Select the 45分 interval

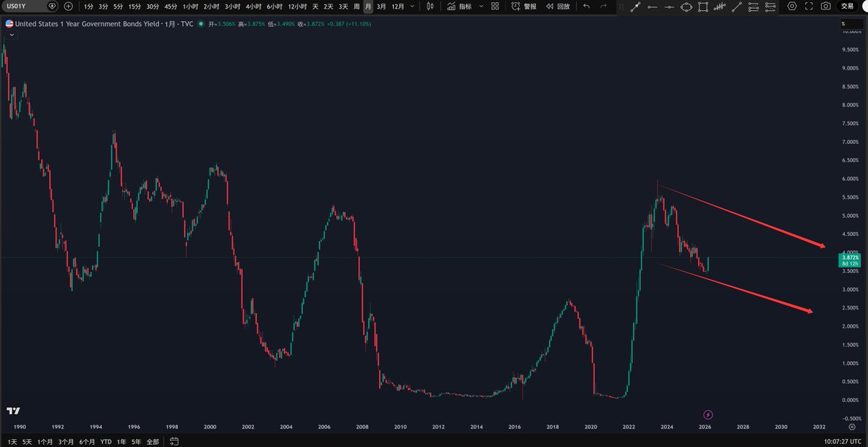tap(171, 6)
